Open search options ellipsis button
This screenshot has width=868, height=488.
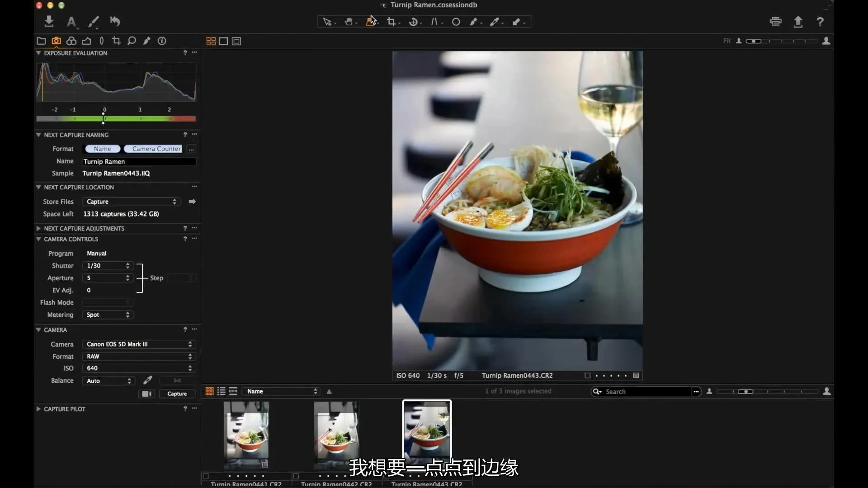tap(696, 392)
